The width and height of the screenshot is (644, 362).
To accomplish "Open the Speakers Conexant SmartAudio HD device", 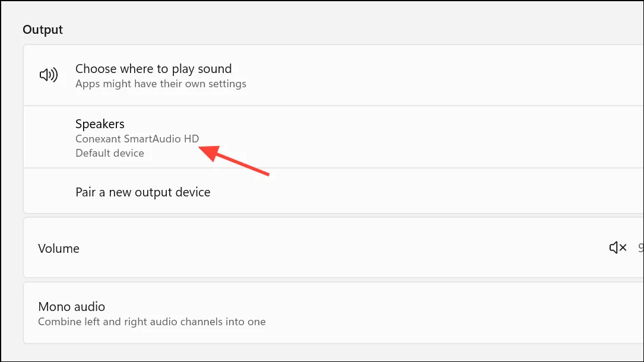I will (x=334, y=137).
